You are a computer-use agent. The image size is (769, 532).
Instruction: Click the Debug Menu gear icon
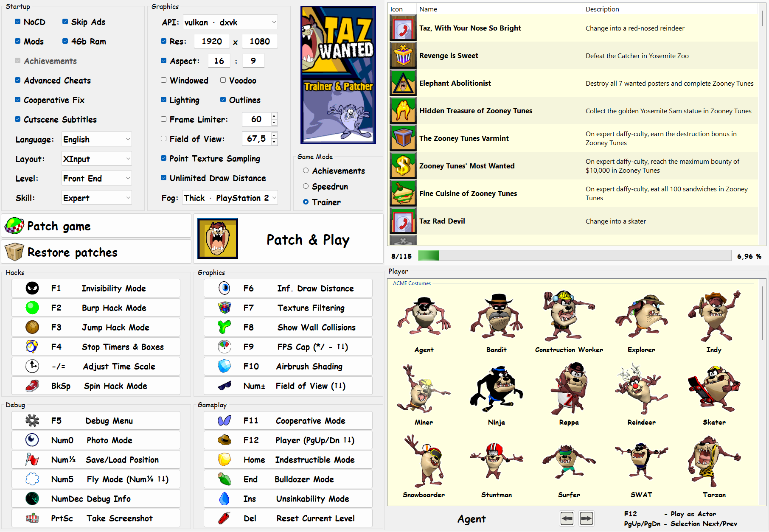coord(32,421)
